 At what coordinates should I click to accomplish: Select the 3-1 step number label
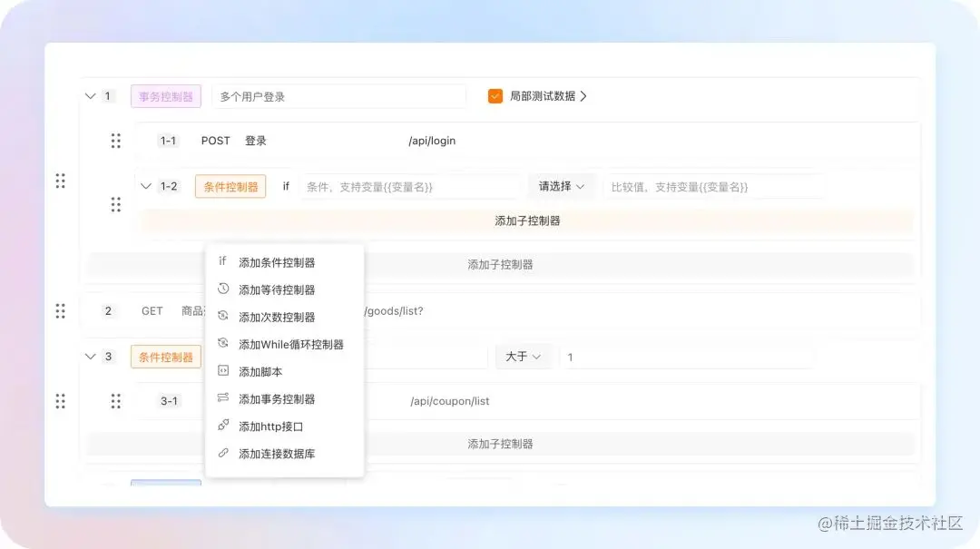pyautogui.click(x=169, y=401)
